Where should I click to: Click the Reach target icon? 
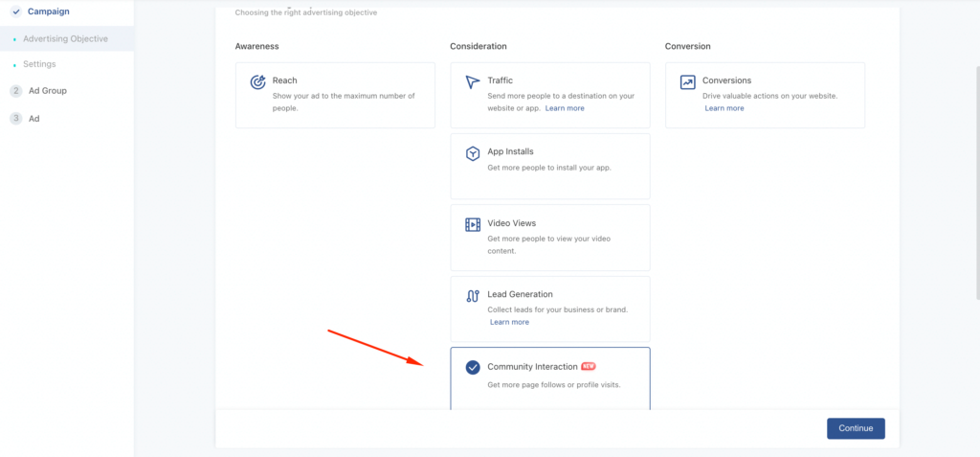coord(258,82)
